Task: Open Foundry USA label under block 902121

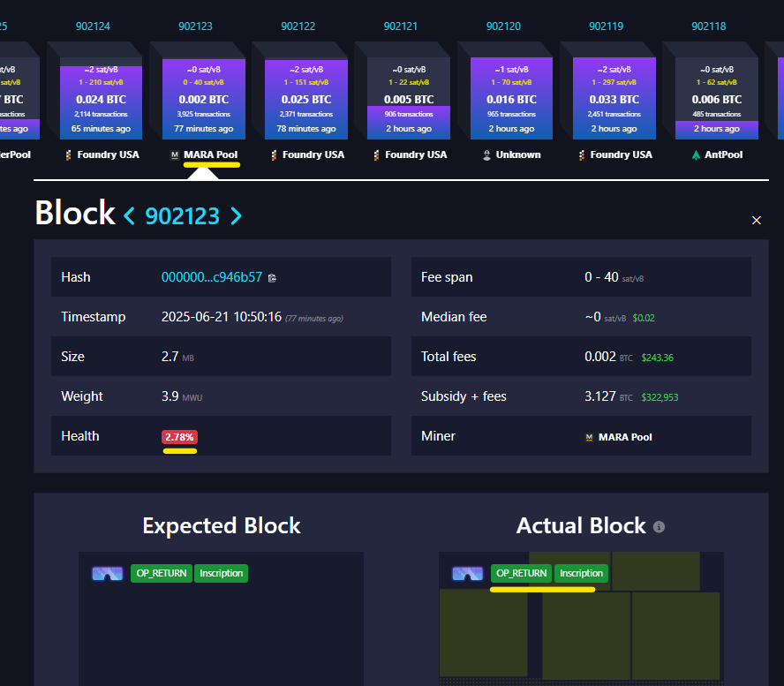Action: click(x=416, y=155)
